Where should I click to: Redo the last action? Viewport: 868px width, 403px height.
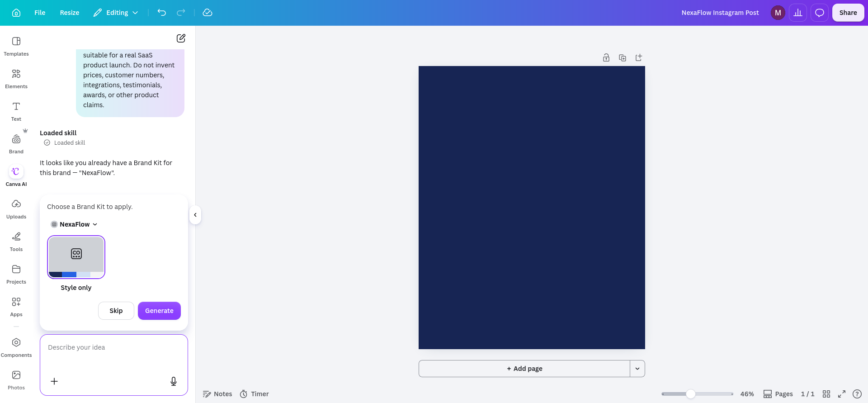click(x=181, y=13)
